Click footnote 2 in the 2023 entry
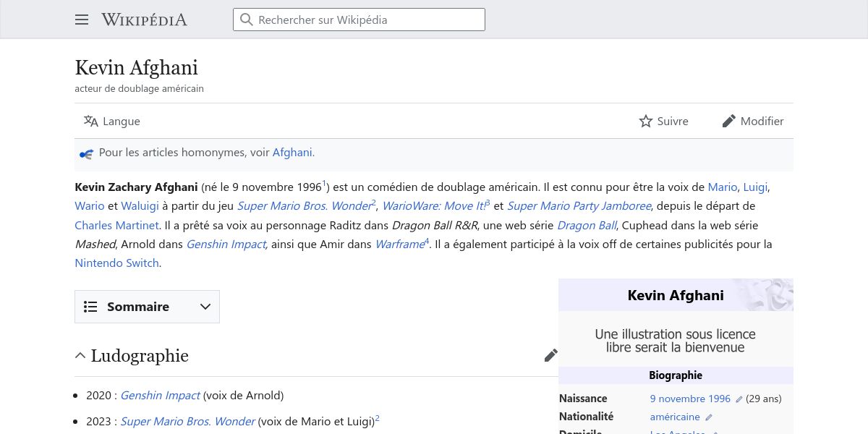868x434 pixels. point(377,418)
